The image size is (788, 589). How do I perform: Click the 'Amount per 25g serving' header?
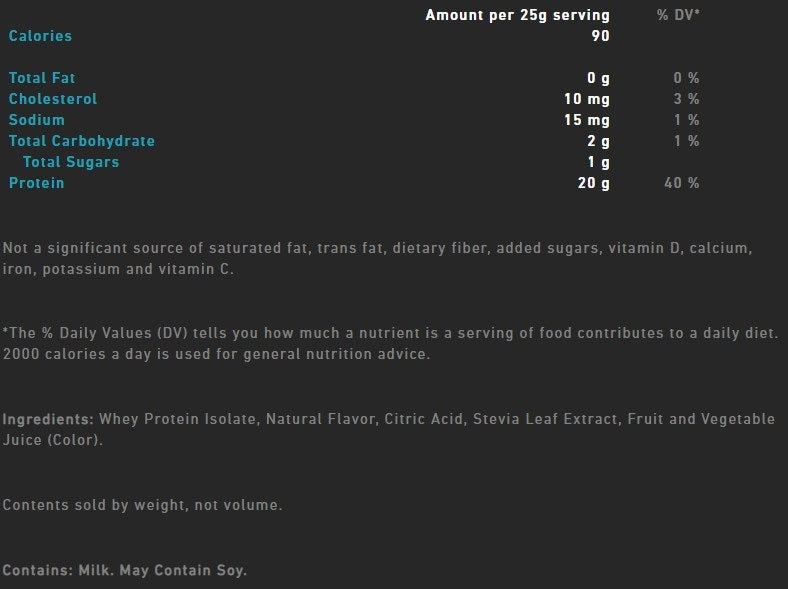click(517, 15)
